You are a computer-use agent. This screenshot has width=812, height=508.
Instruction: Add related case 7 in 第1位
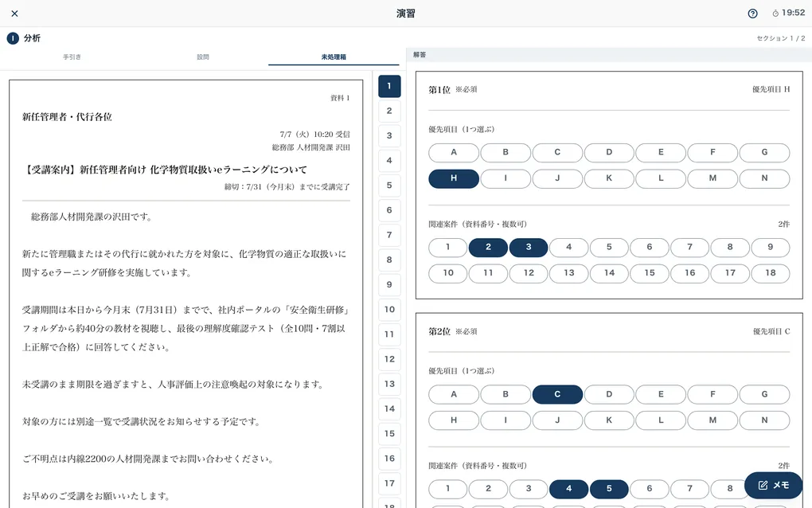[689, 248]
